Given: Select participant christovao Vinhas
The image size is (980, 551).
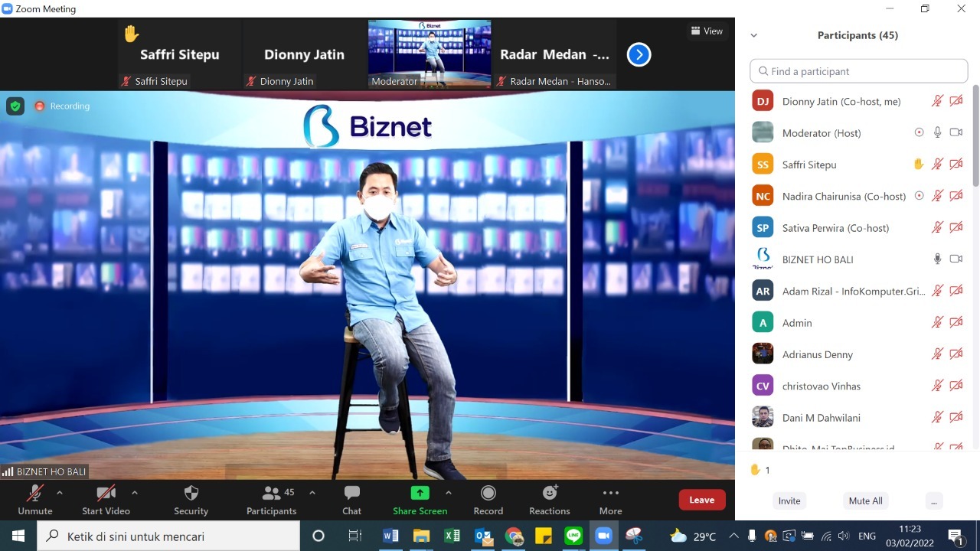Looking at the screenshot, I should pyautogui.click(x=857, y=386).
